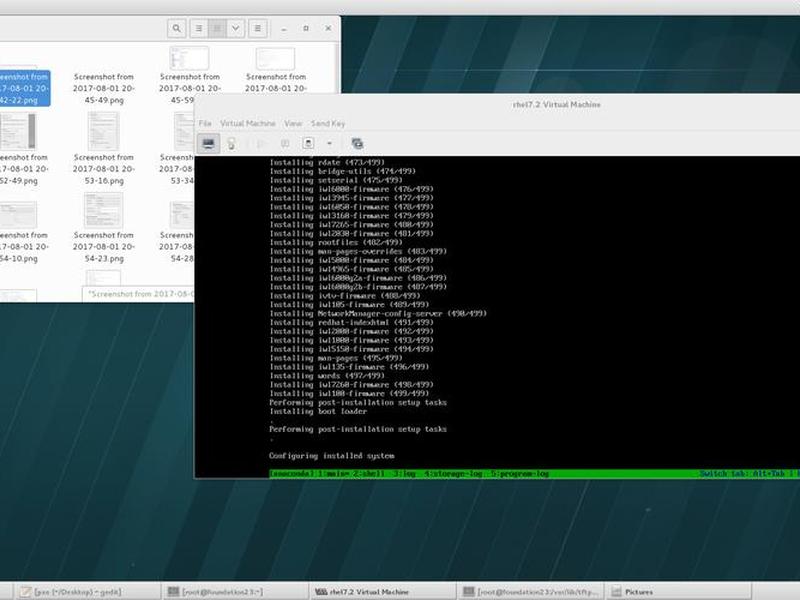Open the hamburger menu in Files window

258,29
